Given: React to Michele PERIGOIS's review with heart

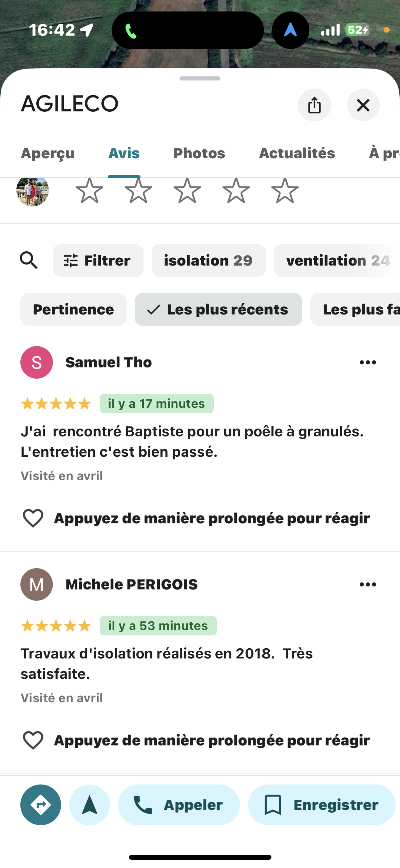Looking at the screenshot, I should coord(33,740).
